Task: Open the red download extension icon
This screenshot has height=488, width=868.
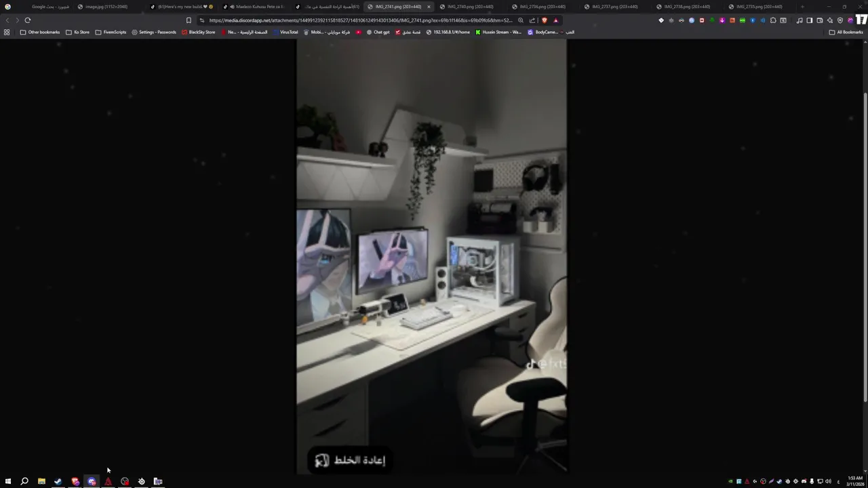Action: coord(722,20)
